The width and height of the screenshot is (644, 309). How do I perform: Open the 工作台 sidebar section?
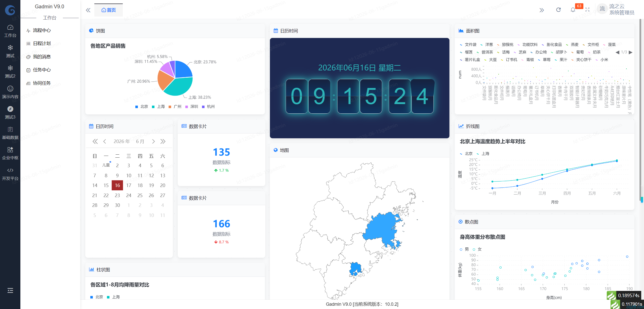[x=10, y=31]
